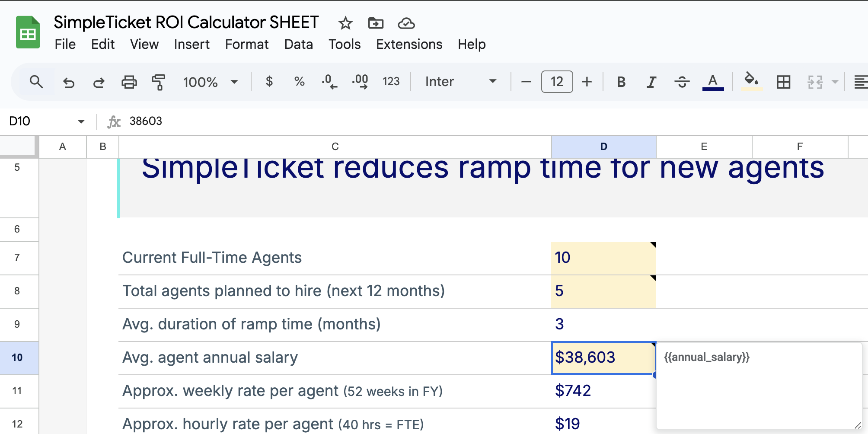Expand the D10 name box dropdown

pyautogui.click(x=81, y=121)
